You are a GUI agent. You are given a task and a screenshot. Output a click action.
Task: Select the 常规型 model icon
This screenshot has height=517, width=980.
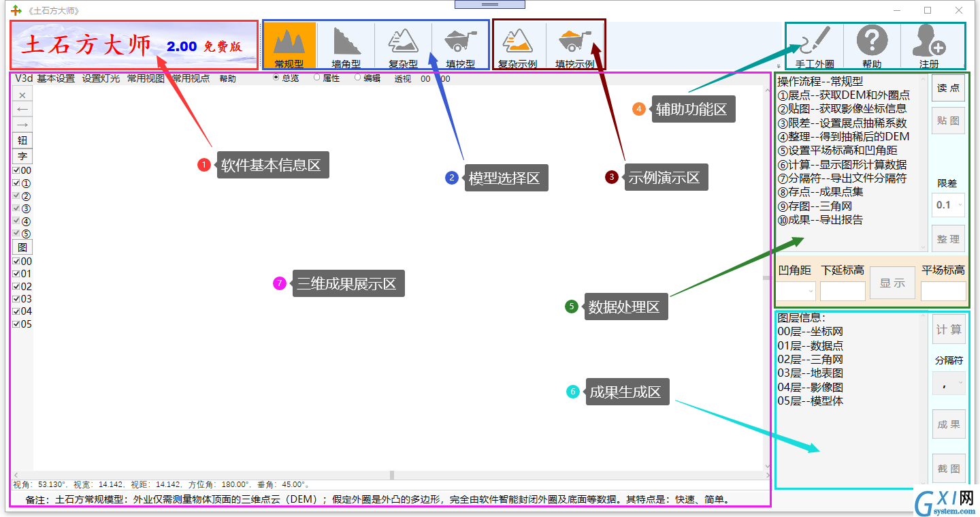click(289, 45)
